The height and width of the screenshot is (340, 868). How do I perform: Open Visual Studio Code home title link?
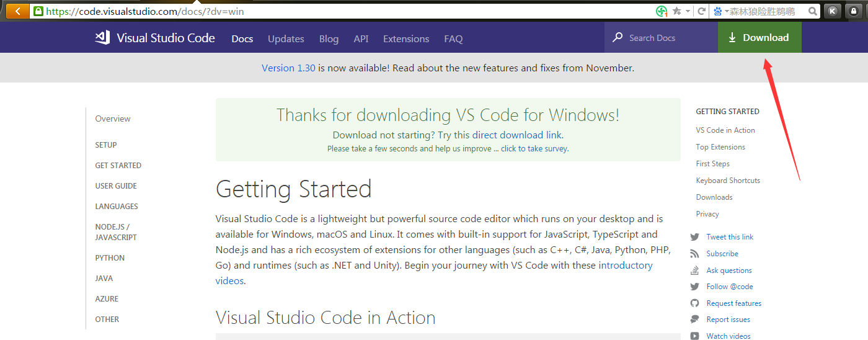[166, 38]
